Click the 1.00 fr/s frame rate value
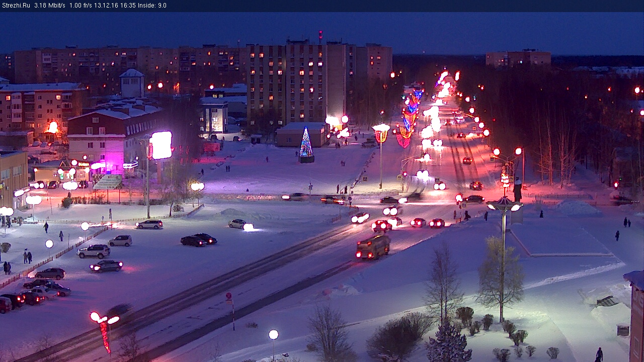The image size is (644, 362). [81, 6]
